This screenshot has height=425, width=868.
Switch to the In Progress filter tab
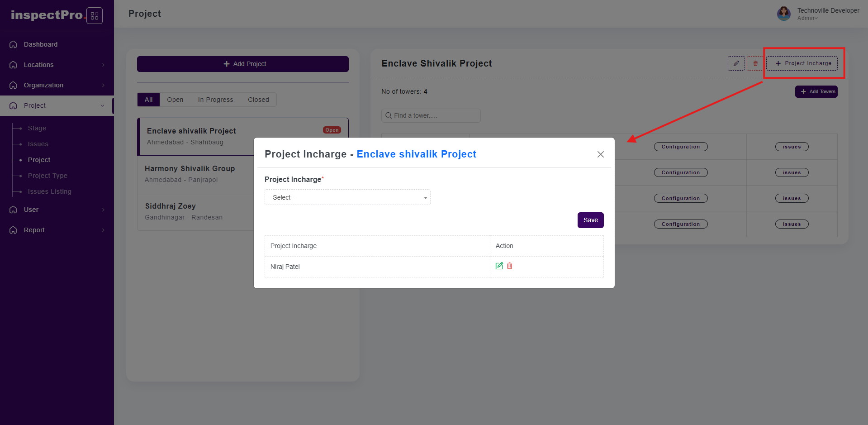[x=216, y=100]
